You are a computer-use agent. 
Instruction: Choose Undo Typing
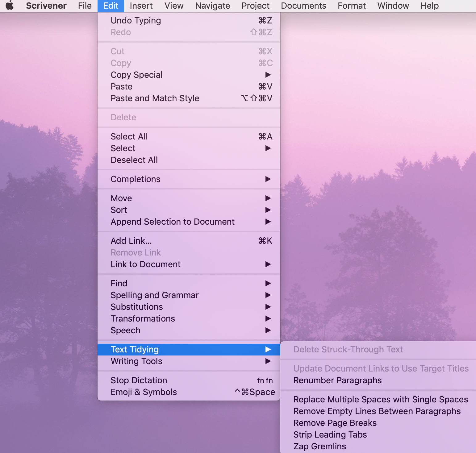click(189, 20)
